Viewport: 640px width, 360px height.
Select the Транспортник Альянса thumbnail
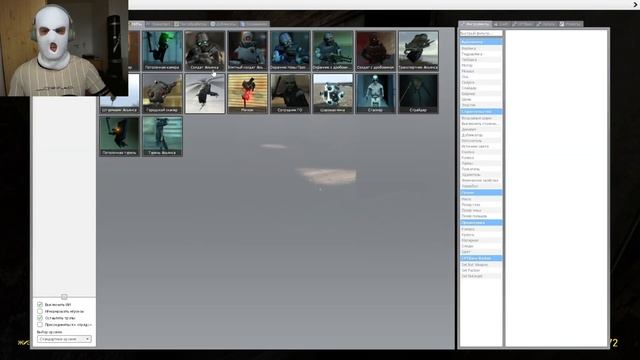pyautogui.click(x=418, y=51)
